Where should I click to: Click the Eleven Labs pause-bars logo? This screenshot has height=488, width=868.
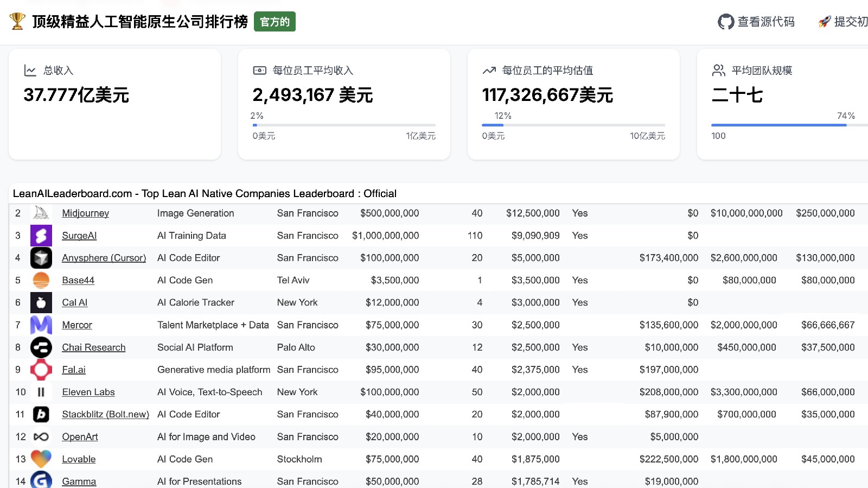click(x=41, y=392)
